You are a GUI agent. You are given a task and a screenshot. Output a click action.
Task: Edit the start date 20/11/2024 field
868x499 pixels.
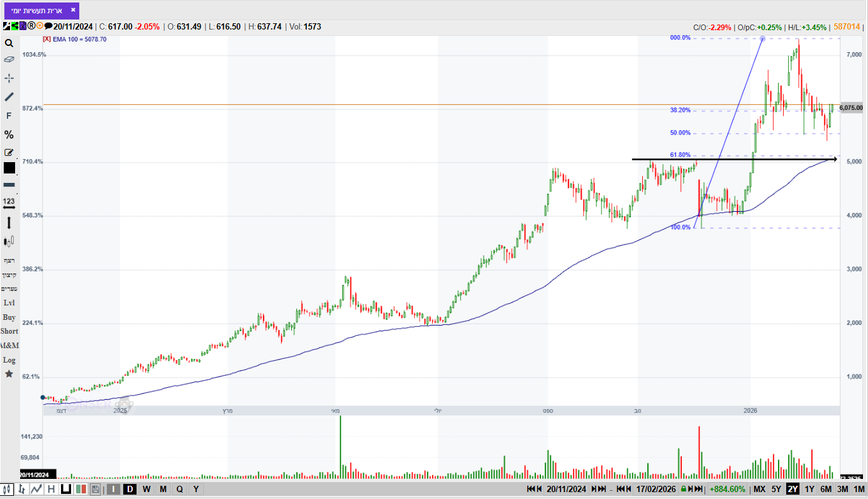coord(566,489)
